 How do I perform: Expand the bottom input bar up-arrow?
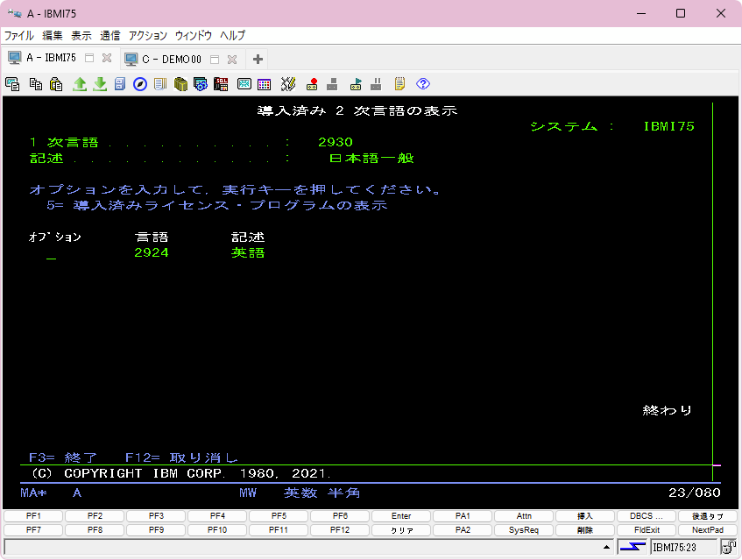tap(607, 547)
